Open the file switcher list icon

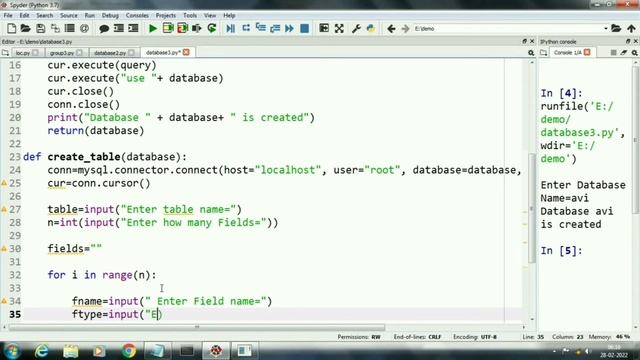point(70,29)
